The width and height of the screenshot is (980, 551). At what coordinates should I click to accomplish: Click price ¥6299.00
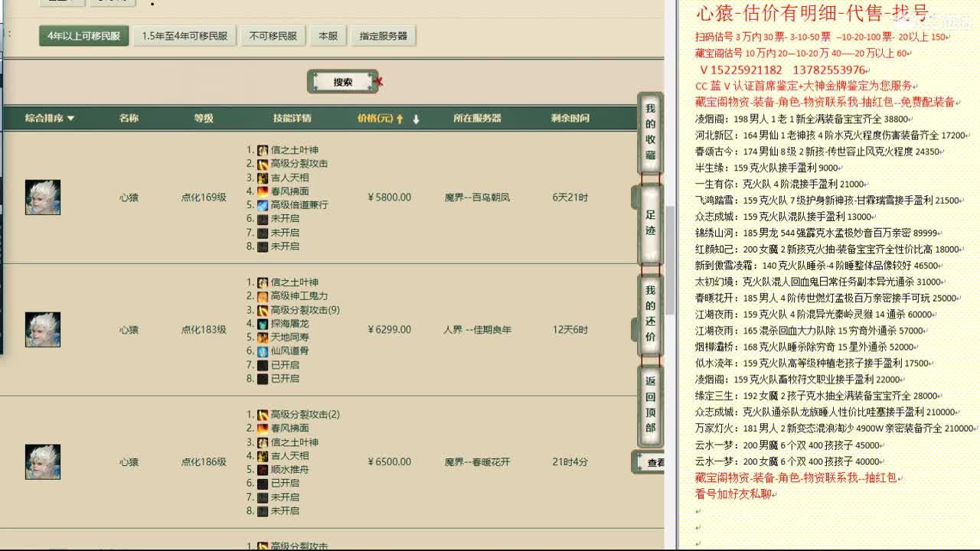[390, 330]
